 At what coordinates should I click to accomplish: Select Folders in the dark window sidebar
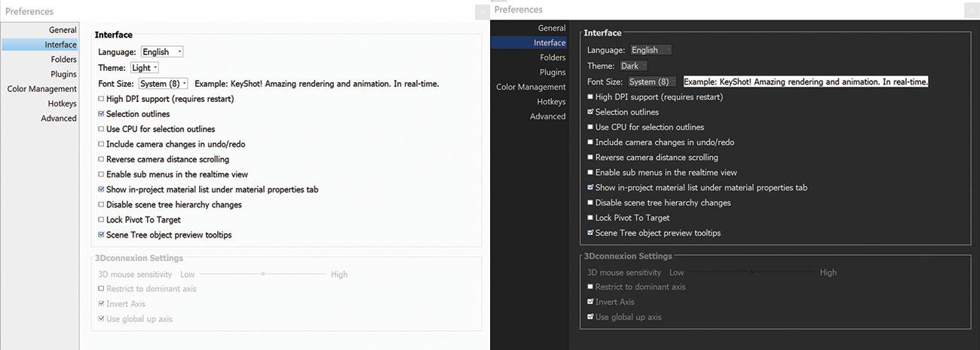pos(553,57)
